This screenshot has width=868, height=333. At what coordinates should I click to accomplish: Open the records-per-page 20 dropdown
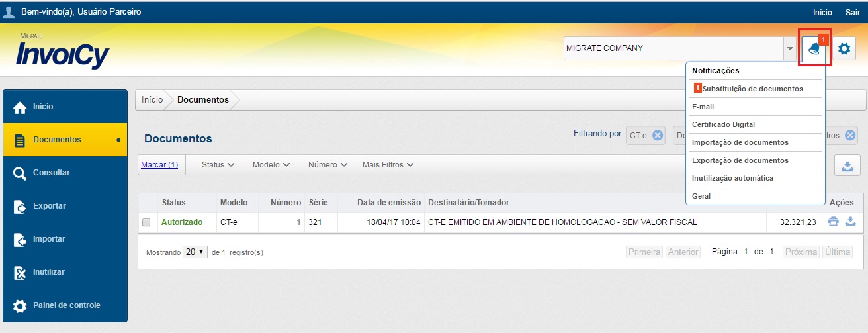195,252
